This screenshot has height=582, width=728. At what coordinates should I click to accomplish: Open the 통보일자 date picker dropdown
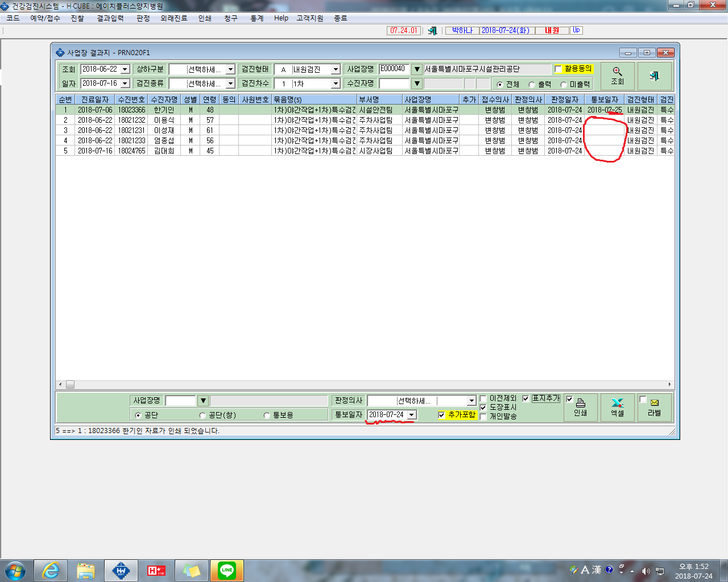(x=412, y=415)
